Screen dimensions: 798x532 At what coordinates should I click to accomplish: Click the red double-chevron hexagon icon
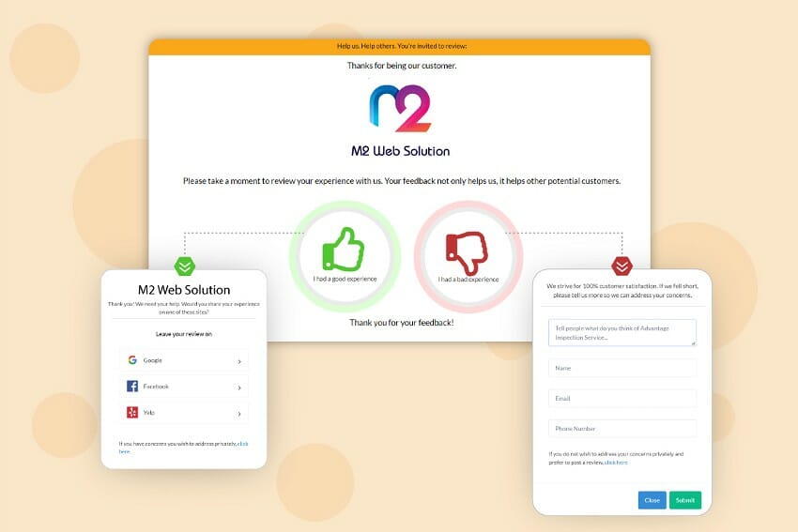(622, 266)
